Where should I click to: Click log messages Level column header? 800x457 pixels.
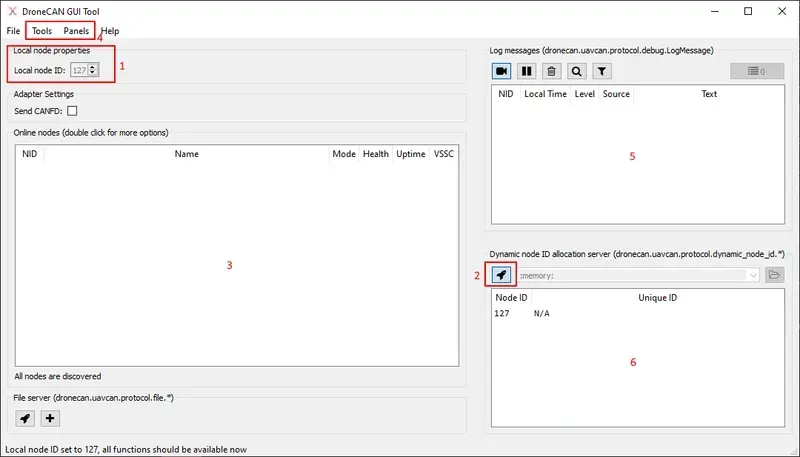tap(584, 94)
